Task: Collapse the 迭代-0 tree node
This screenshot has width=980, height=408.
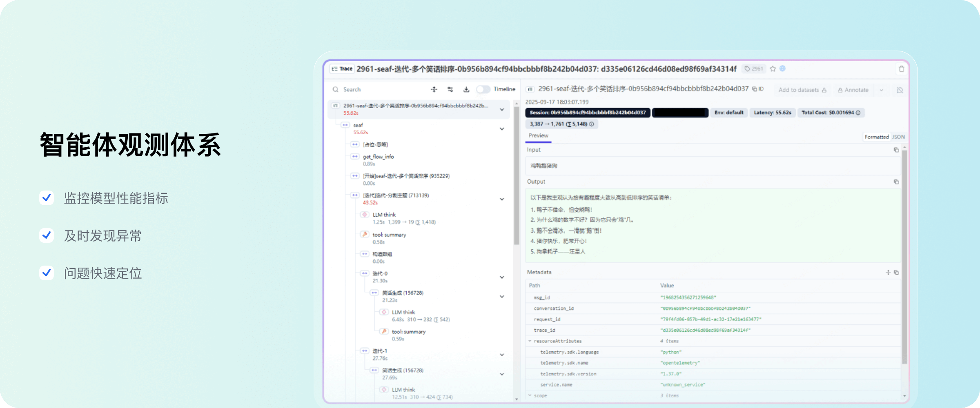Action: tap(502, 277)
